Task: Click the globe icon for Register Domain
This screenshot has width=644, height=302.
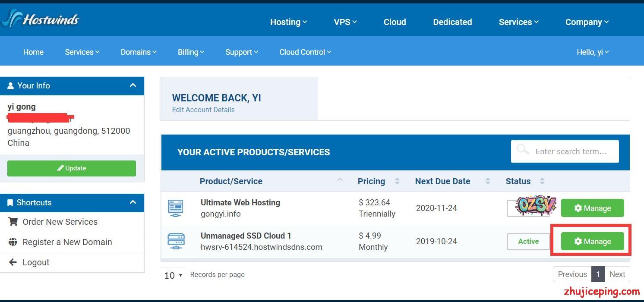Action: (x=13, y=242)
